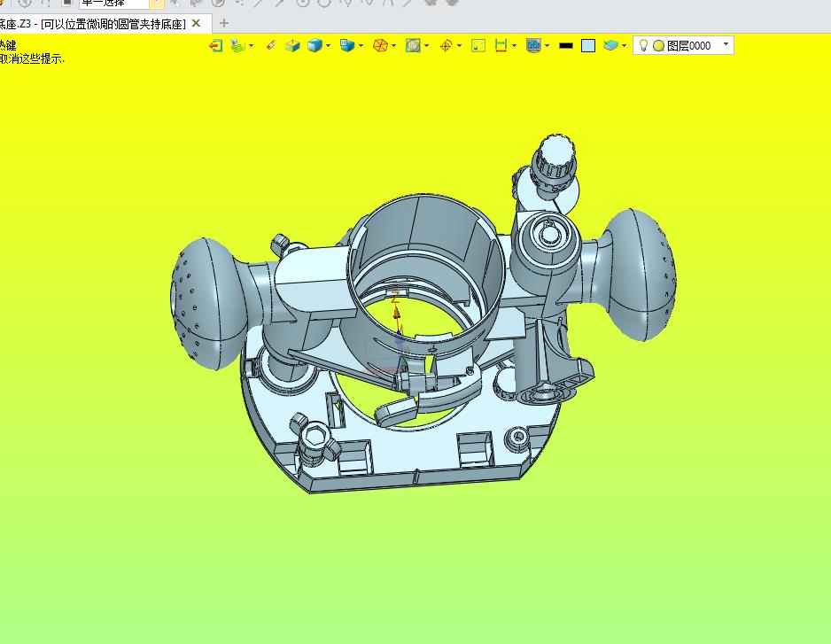This screenshot has width=831, height=644.
Task: Click the orange polyhedron mesh icon
Action: (381, 45)
